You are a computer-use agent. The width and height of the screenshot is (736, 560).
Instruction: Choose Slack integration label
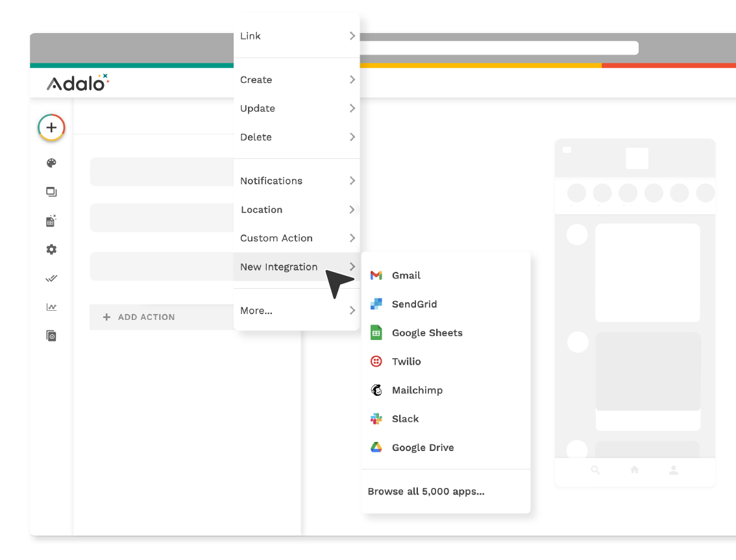click(405, 419)
